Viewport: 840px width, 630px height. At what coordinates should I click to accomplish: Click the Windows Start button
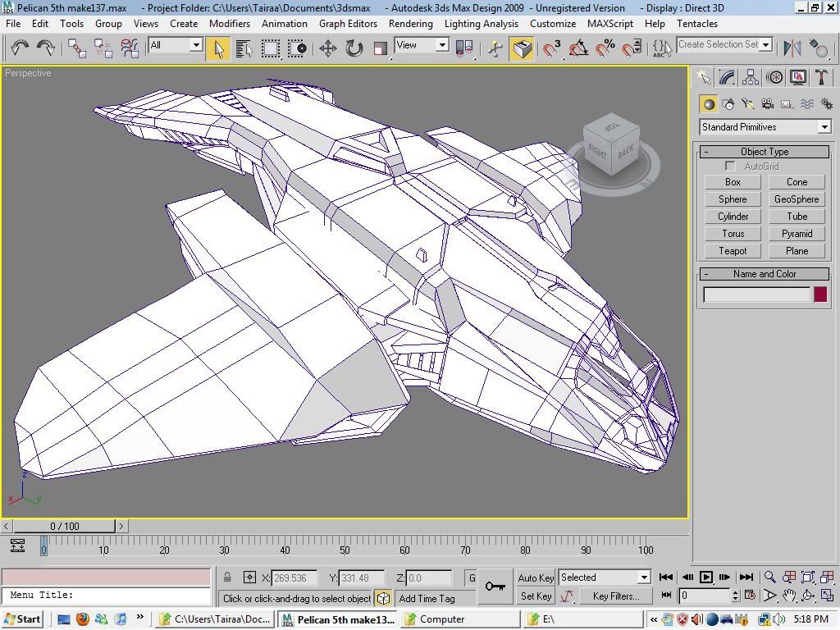22,619
